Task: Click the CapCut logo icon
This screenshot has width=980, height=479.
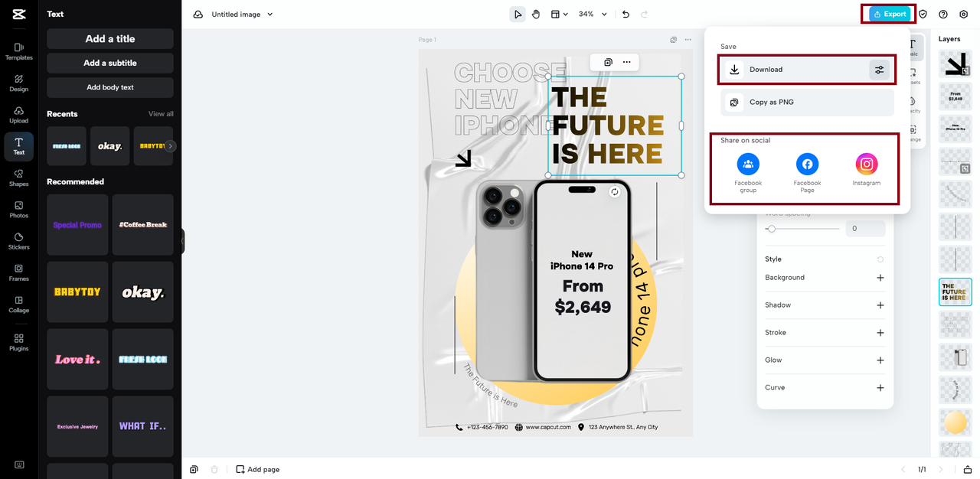Action: click(x=19, y=14)
